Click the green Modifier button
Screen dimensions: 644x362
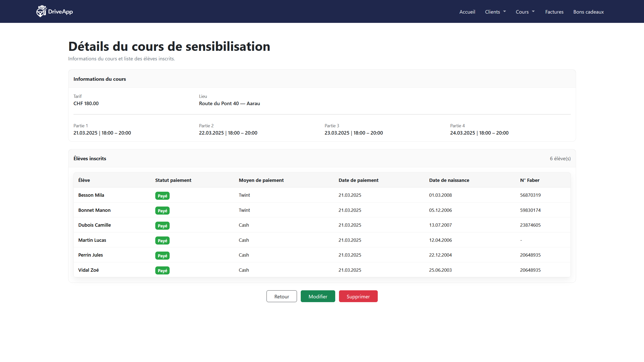[x=318, y=296]
